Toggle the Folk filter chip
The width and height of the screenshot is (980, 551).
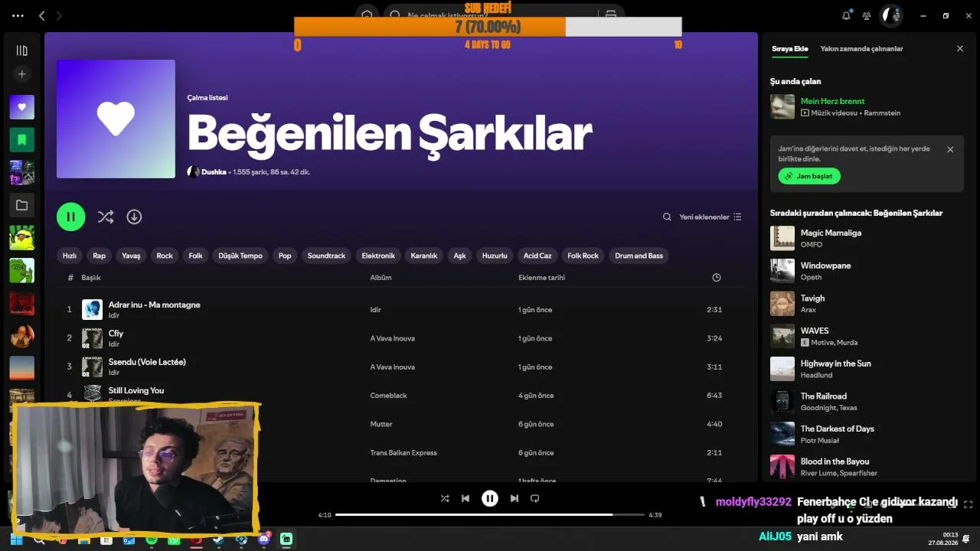pos(196,256)
